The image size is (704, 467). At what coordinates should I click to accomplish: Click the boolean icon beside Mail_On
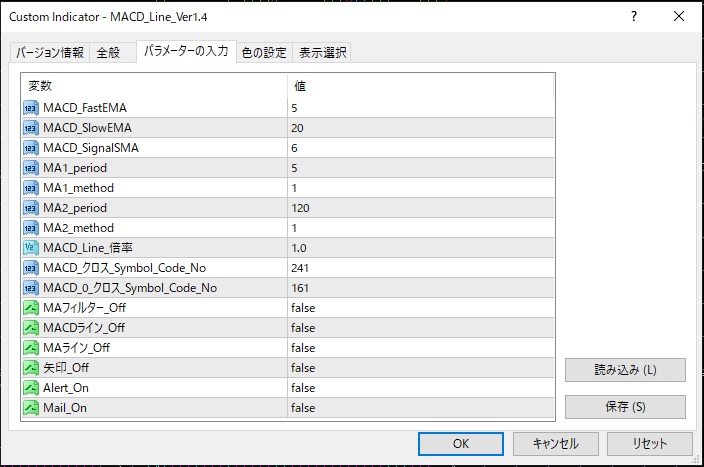click(x=30, y=408)
